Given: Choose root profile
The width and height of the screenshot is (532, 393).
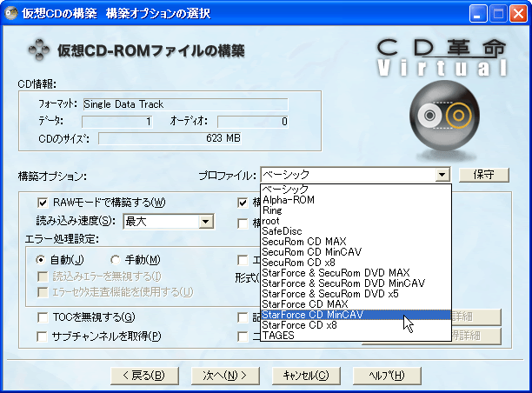Looking at the screenshot, I should coord(356,221).
